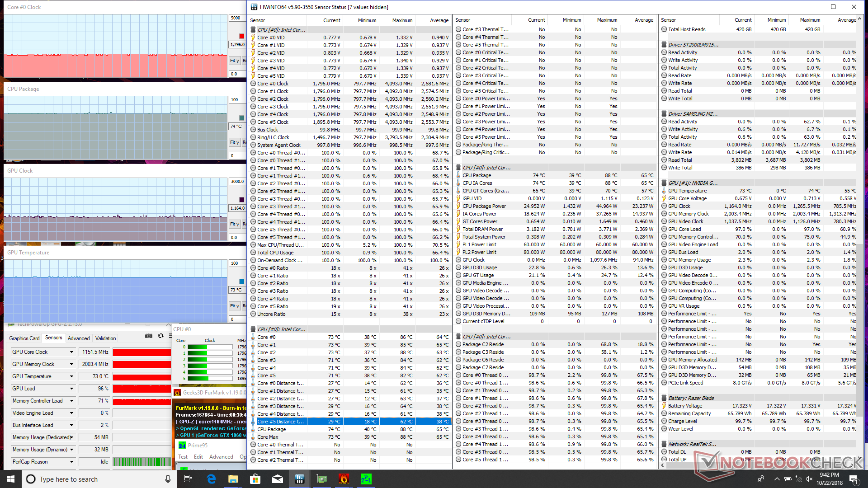Click the highlighted 'Core #5 Distance t...' row
Screen dimensions: 868x488
(x=350, y=422)
